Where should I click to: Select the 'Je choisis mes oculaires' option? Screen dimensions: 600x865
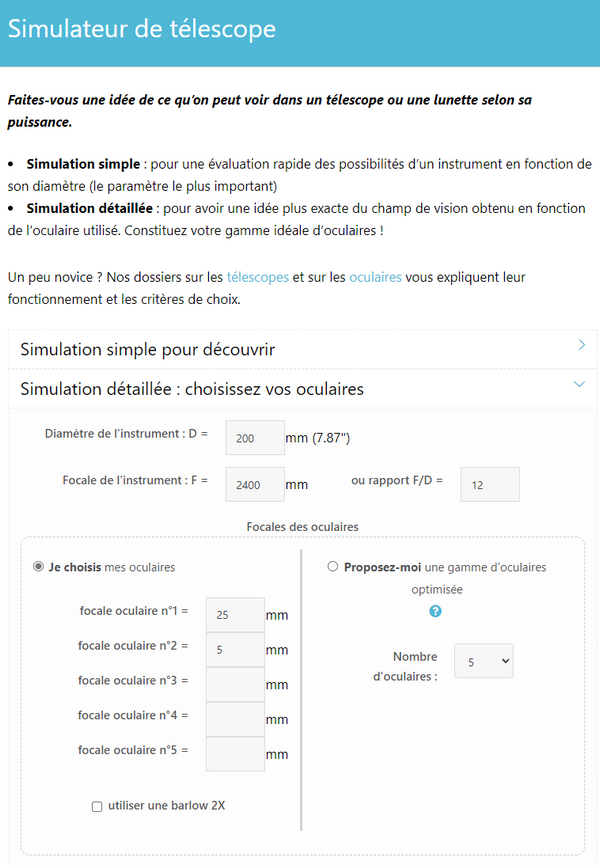coord(39,567)
